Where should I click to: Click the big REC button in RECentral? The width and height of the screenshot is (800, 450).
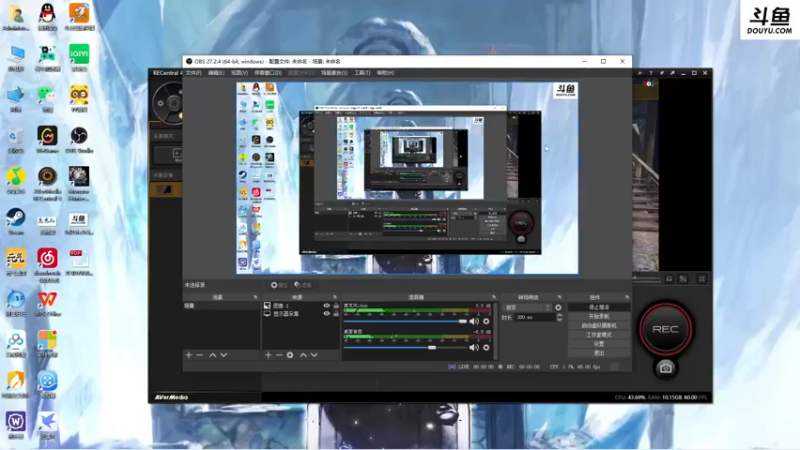tap(665, 329)
